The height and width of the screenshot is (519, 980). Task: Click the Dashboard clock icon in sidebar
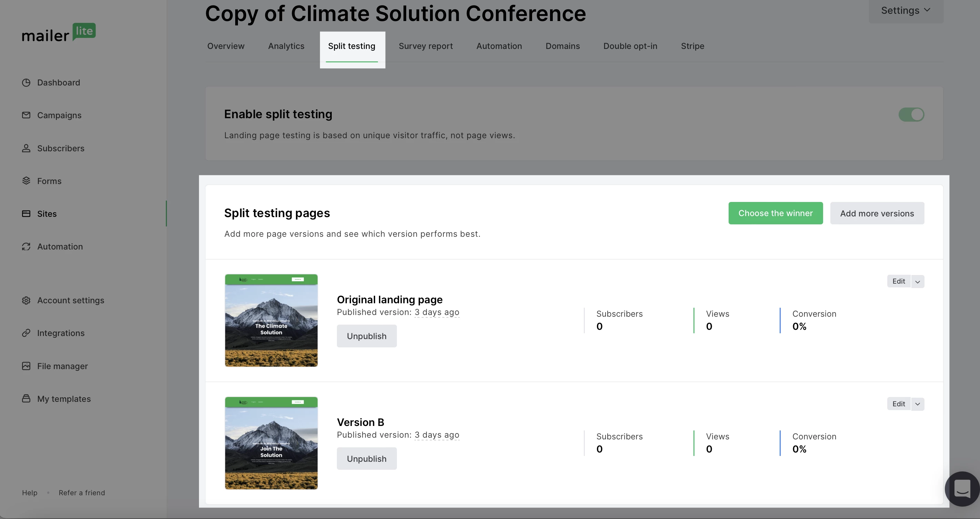click(x=26, y=82)
